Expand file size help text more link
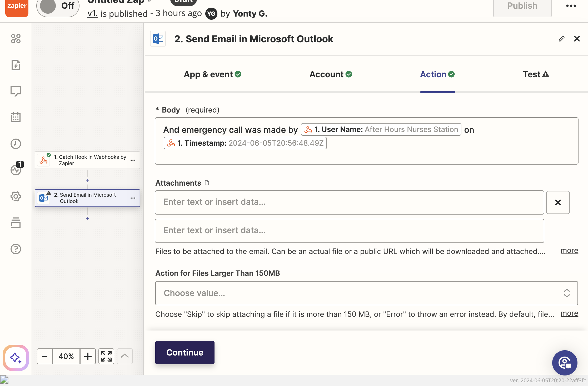The image size is (588, 386). (569, 313)
